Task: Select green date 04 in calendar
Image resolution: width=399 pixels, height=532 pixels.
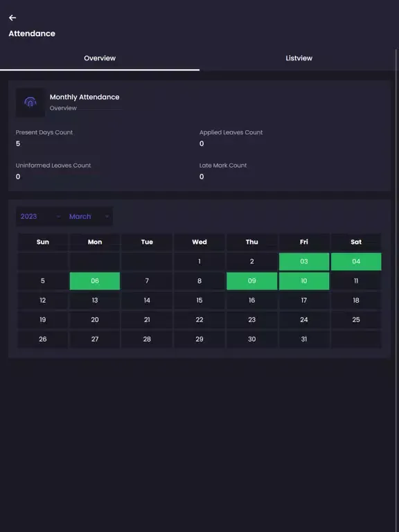Action: (356, 262)
